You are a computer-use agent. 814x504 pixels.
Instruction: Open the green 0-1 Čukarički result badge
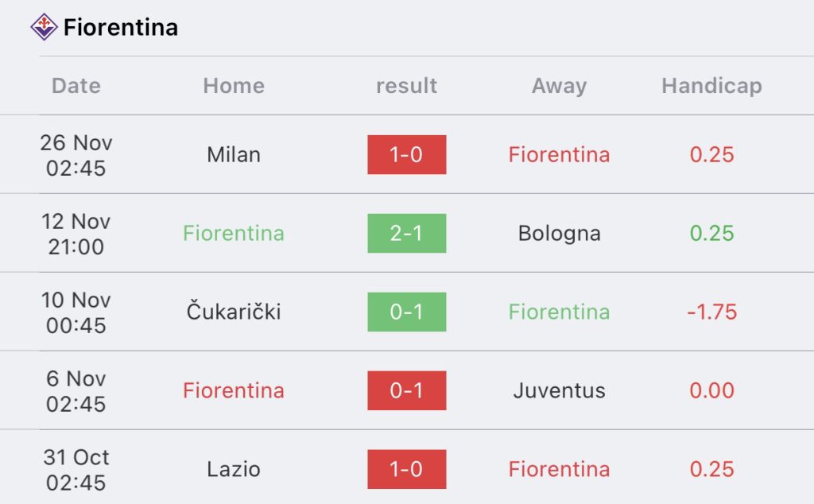coord(406,312)
